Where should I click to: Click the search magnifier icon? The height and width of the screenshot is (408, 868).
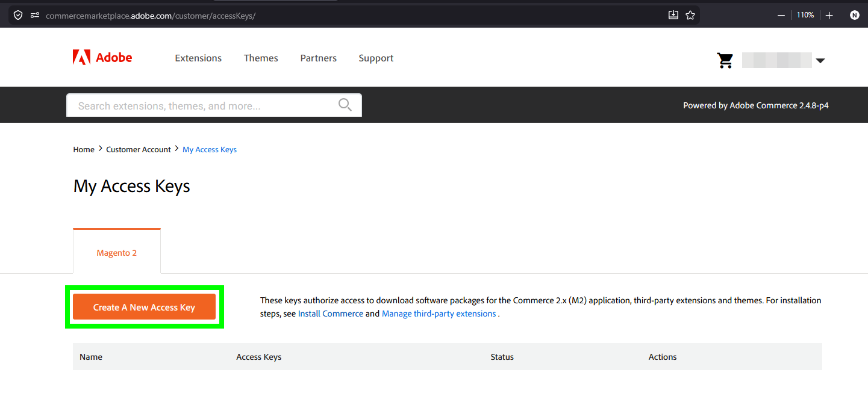pos(345,105)
